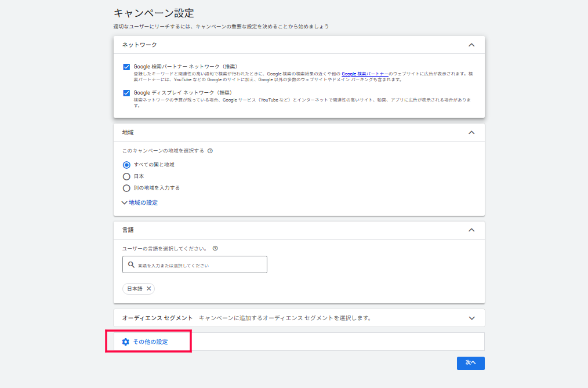The height and width of the screenshot is (388, 588).
Task: Click the 日本語 language chip
Action: pos(135,288)
